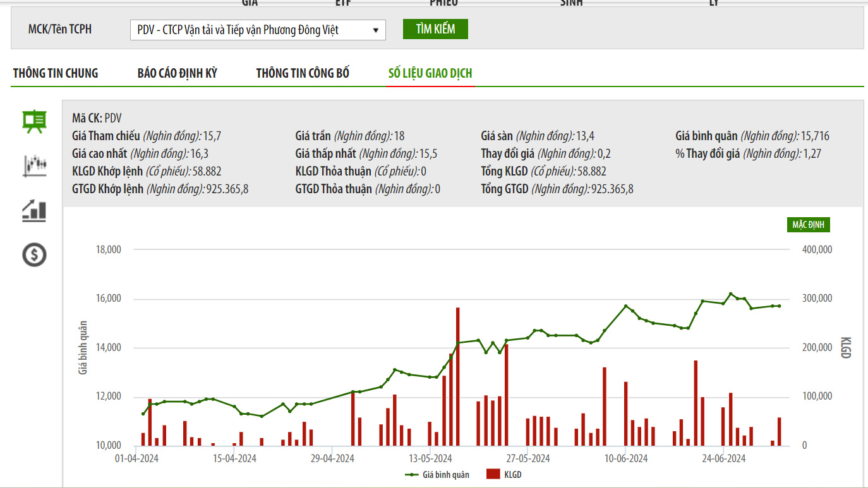Go to the THÔNG TIN CÔNG BỐ tab
The width and height of the screenshot is (868, 488).
coord(303,73)
